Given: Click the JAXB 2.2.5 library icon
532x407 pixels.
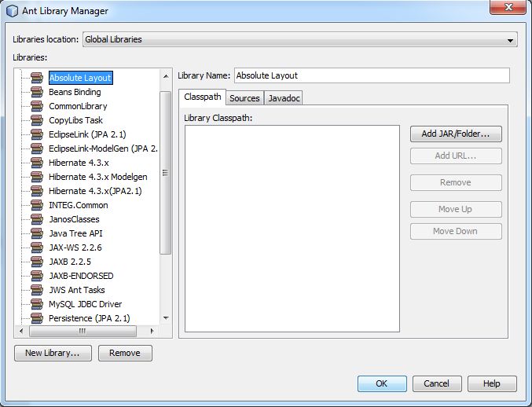Looking at the screenshot, I should [37, 262].
